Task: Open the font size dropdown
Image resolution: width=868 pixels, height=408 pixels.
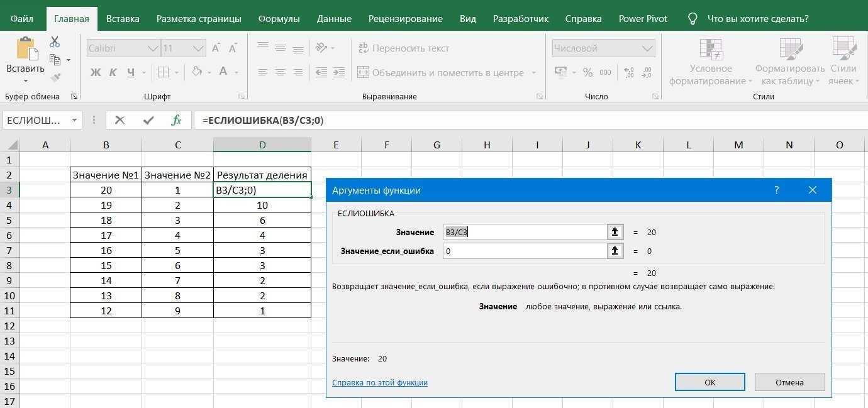Action: (199, 48)
